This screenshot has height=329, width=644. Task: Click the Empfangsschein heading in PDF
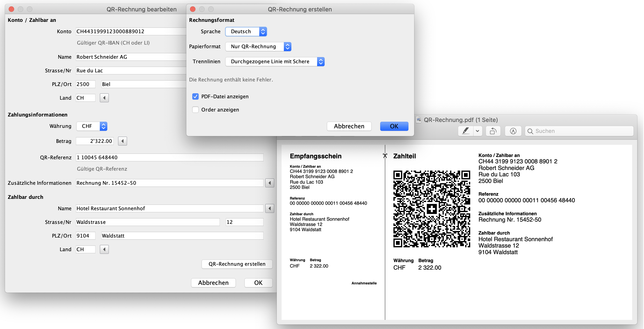(x=316, y=156)
